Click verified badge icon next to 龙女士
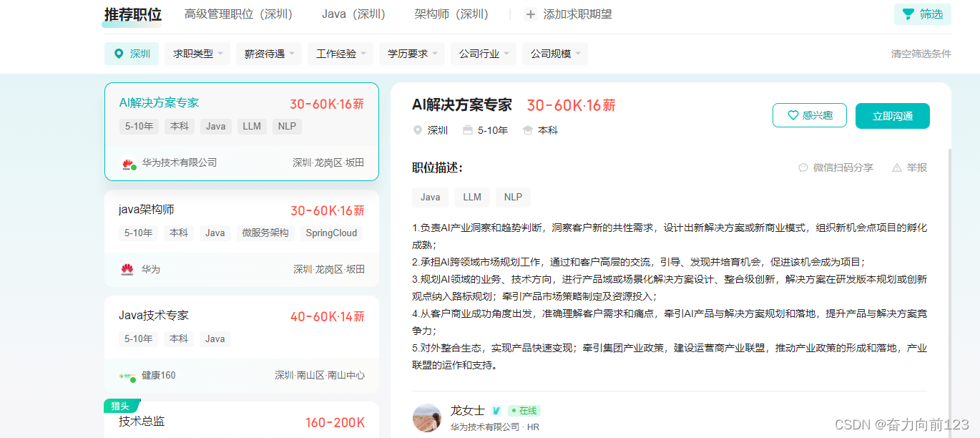The height and width of the screenshot is (438, 980). click(x=496, y=411)
